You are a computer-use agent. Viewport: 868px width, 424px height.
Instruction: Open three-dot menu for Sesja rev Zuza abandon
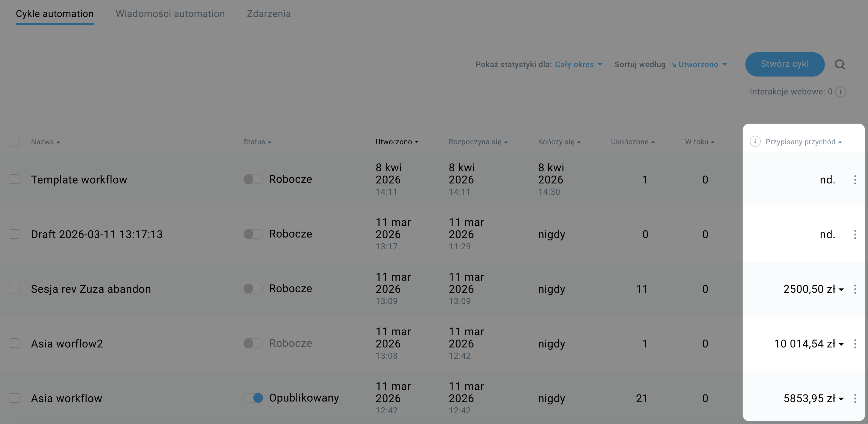pos(855,289)
